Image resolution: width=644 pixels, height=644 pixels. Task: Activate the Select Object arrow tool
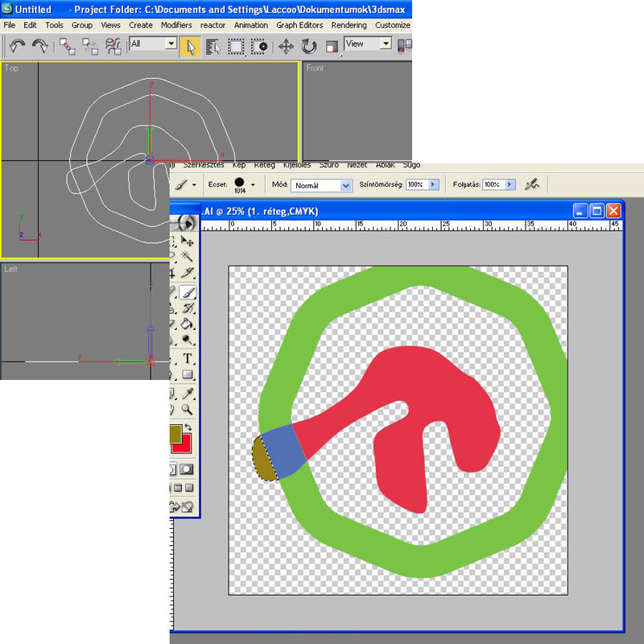click(191, 46)
